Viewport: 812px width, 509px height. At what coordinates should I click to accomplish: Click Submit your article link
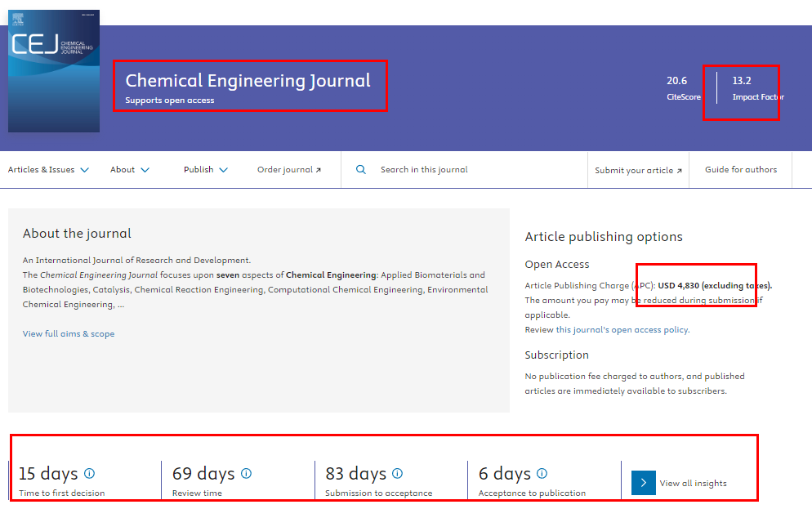coord(638,170)
